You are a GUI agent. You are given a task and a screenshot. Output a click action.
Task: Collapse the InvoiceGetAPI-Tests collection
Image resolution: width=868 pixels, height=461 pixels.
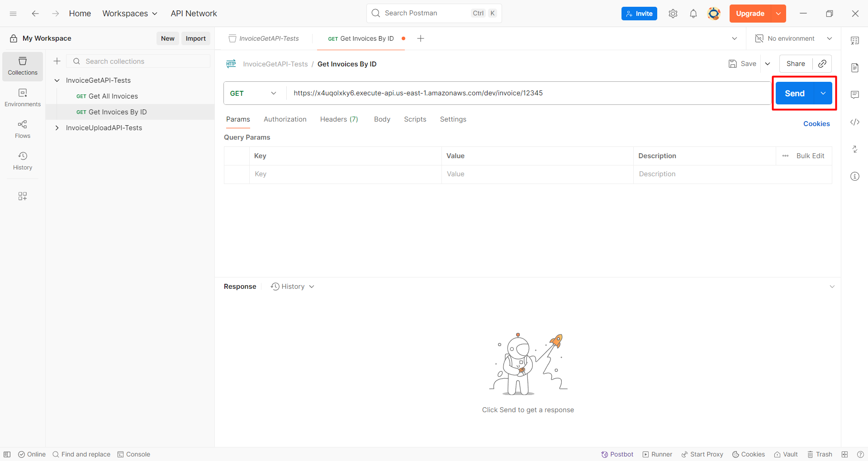click(57, 80)
